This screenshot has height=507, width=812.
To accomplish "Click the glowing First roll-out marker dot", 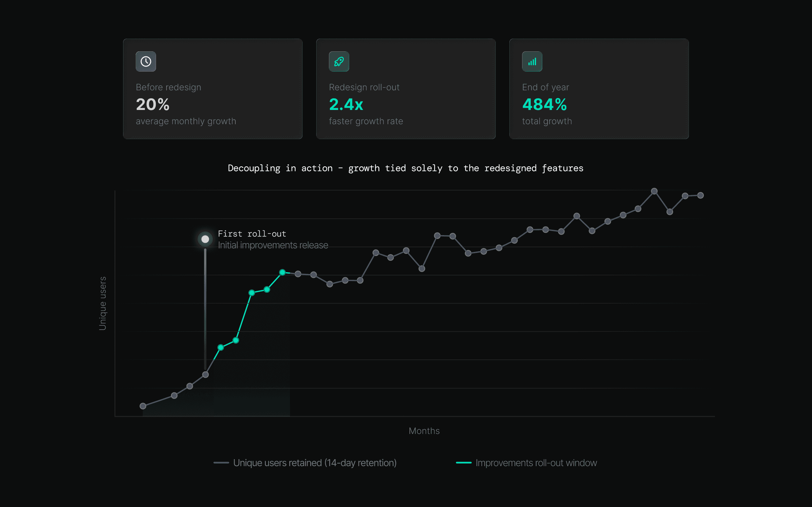I will (205, 239).
